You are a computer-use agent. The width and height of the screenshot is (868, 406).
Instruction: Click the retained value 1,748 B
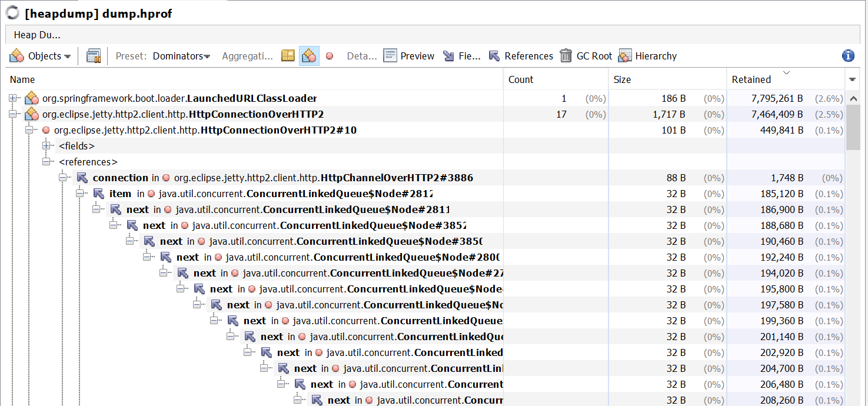[x=786, y=178]
